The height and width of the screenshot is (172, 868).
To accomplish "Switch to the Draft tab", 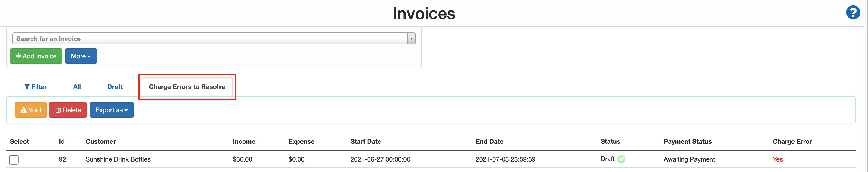I will click(x=115, y=87).
